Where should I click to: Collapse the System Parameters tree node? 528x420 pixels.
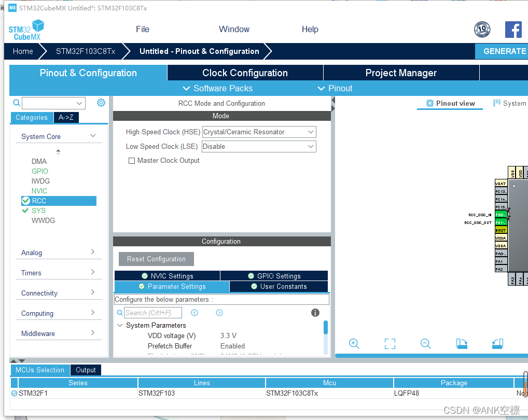[119, 325]
